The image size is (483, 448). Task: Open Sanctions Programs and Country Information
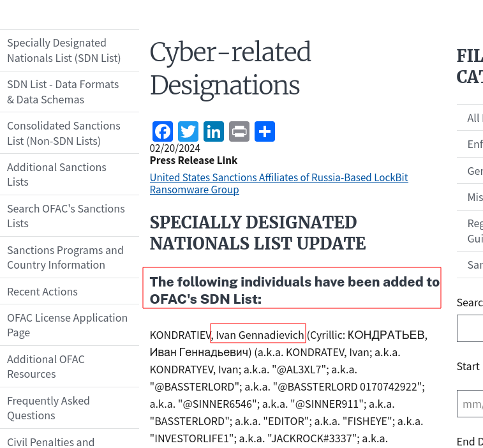click(65, 257)
